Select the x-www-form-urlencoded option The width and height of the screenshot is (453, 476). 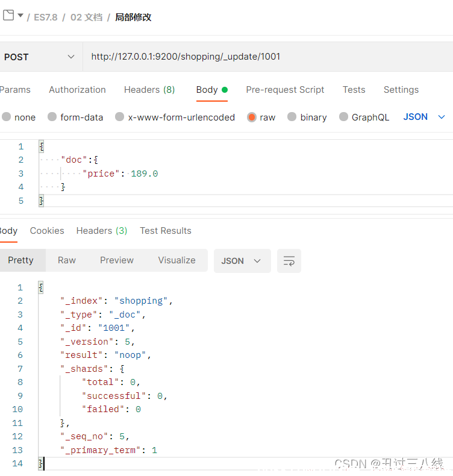tap(175, 117)
